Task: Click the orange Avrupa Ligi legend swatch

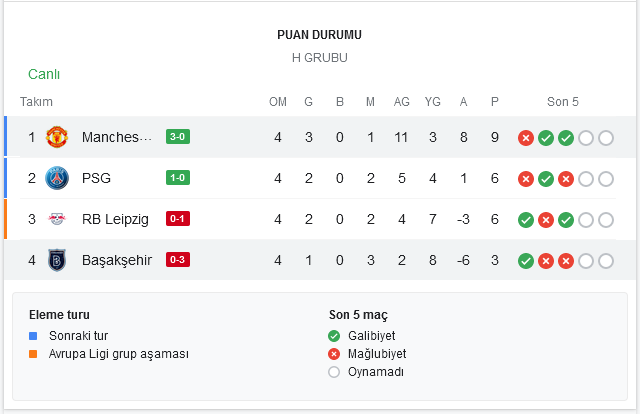Action: click(33, 354)
